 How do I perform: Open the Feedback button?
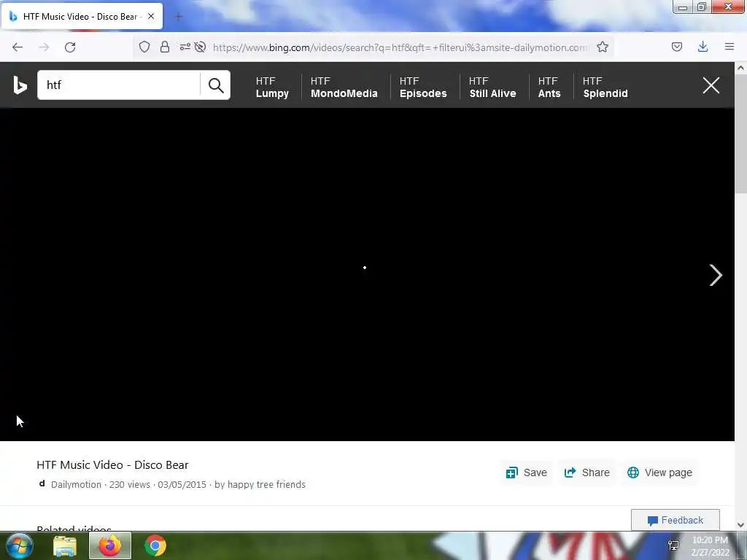(x=675, y=520)
